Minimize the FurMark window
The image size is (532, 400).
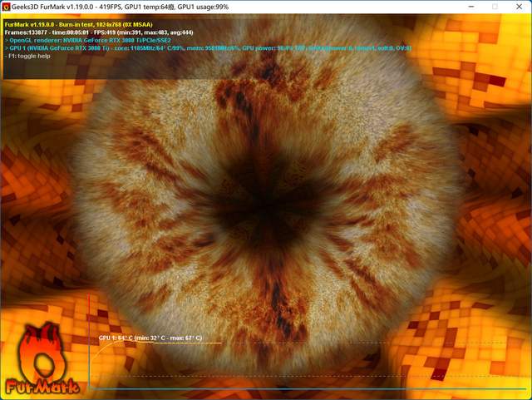[x=471, y=7]
